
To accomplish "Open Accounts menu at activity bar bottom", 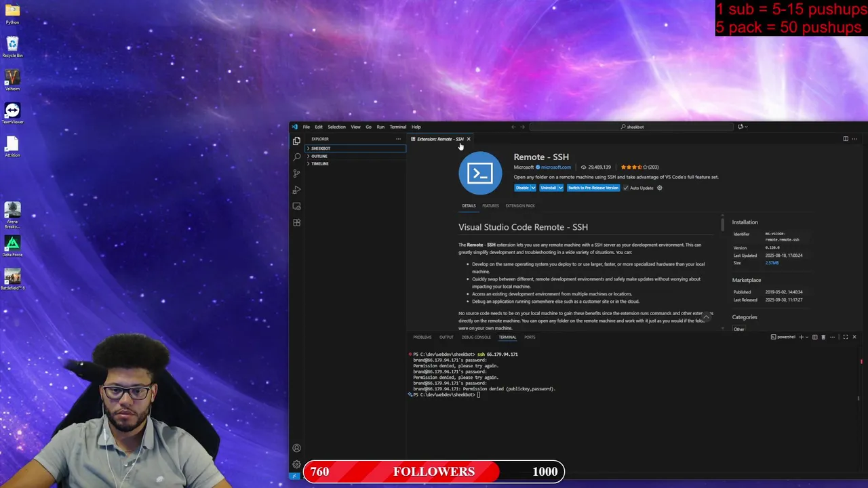I will coord(296,448).
